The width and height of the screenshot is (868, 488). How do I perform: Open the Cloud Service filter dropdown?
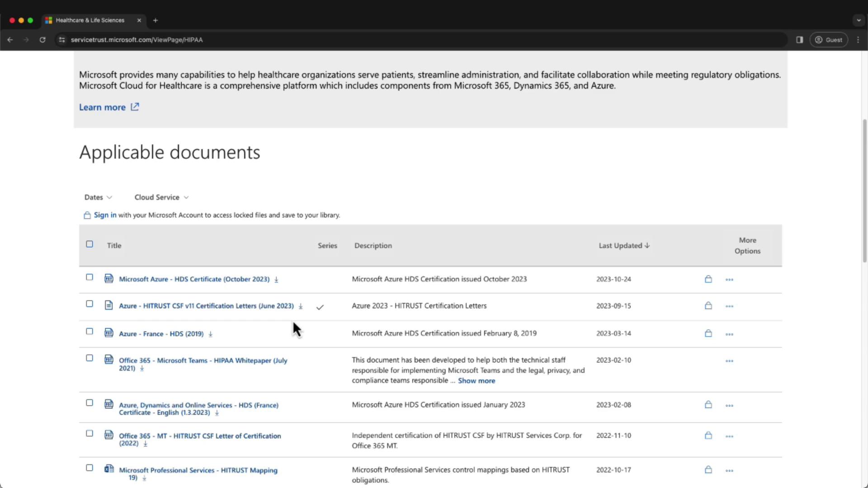tap(161, 197)
